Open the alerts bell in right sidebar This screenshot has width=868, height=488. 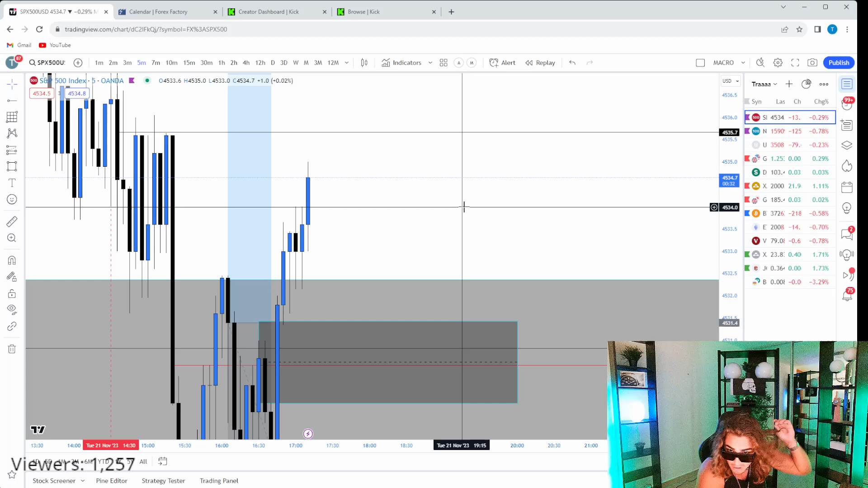847,296
